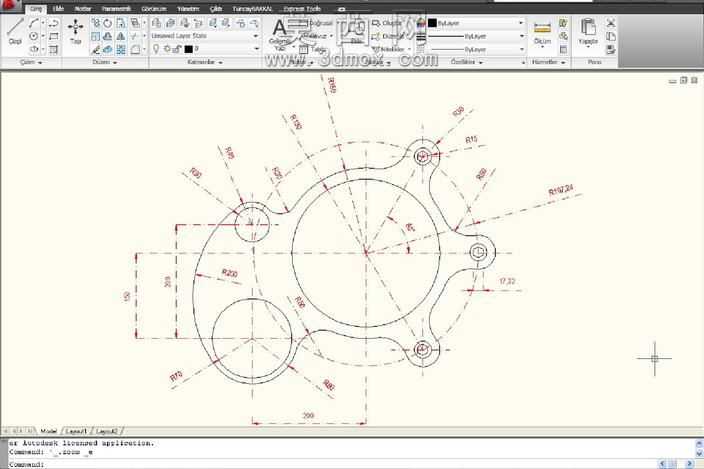Open the Parametrik ribbon tab
This screenshot has width=704, height=469.
click(116, 9)
